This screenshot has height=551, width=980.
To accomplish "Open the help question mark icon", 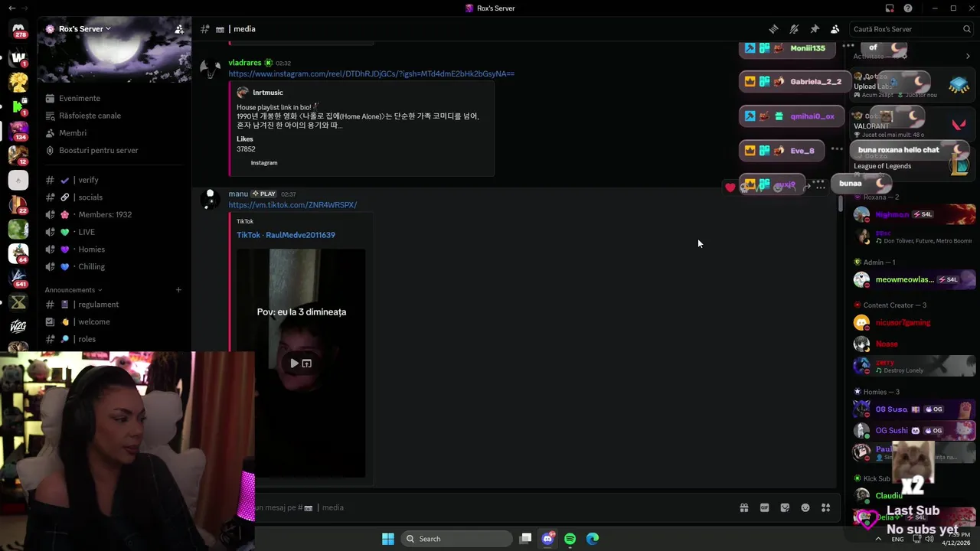I will coord(908,8).
